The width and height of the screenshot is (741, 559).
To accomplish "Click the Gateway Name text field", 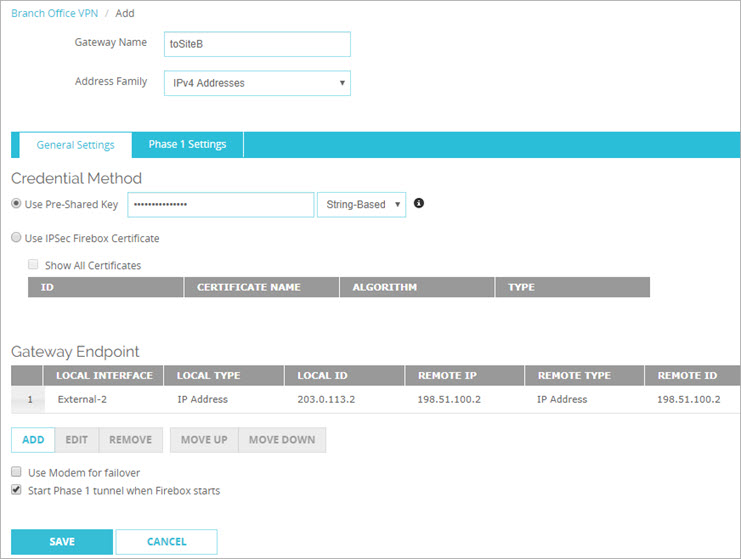I will pos(257,44).
